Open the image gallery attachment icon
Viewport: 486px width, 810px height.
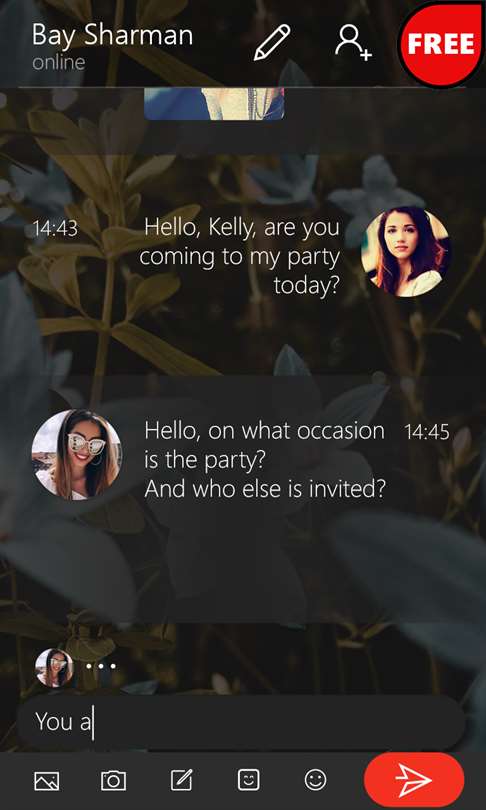point(46,781)
